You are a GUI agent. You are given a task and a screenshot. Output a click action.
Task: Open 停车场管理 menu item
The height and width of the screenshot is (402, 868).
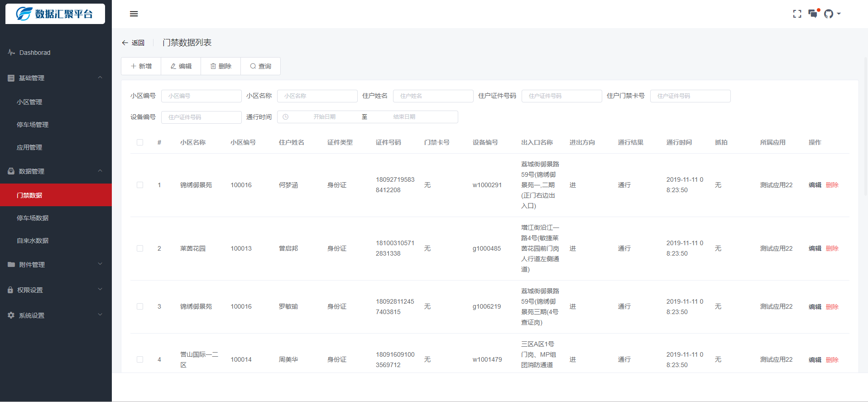click(x=56, y=125)
